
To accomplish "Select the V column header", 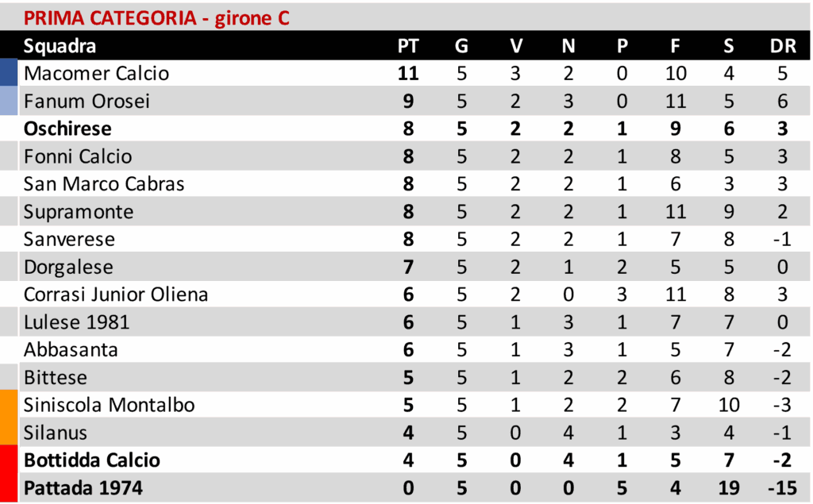I will 516,46.
